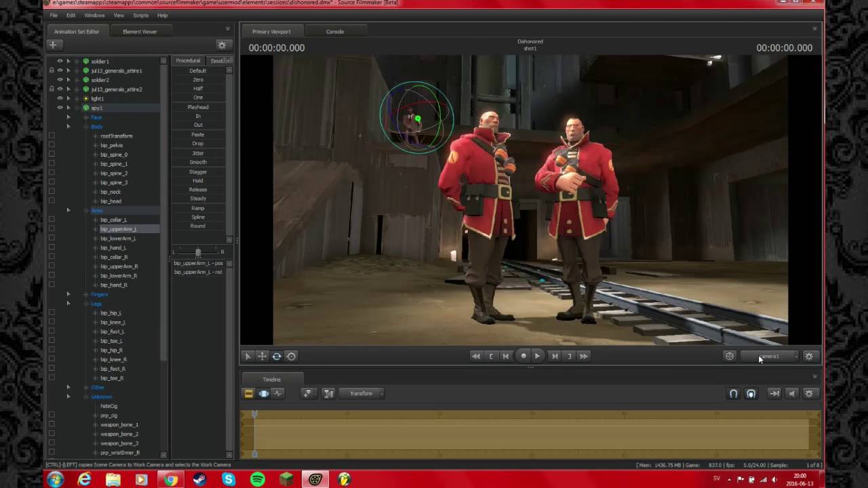Collapse the Arms group
This screenshot has height=488, width=868.
coord(86,211)
